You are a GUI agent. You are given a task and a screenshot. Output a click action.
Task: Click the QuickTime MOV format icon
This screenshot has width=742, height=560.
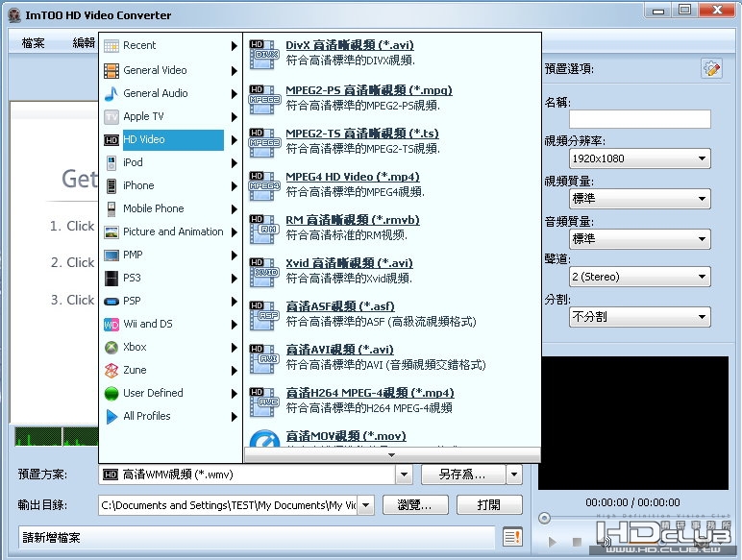point(264,439)
